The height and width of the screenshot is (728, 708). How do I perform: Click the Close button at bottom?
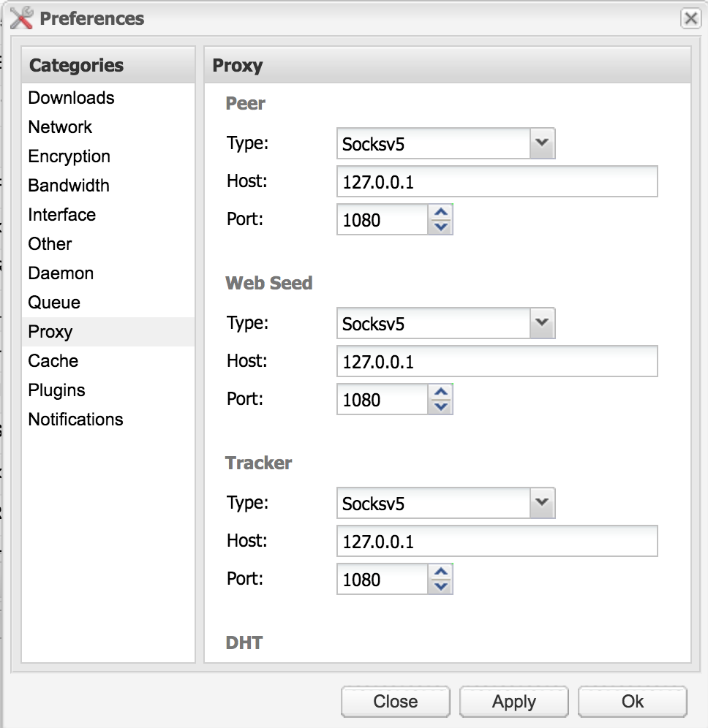click(395, 702)
